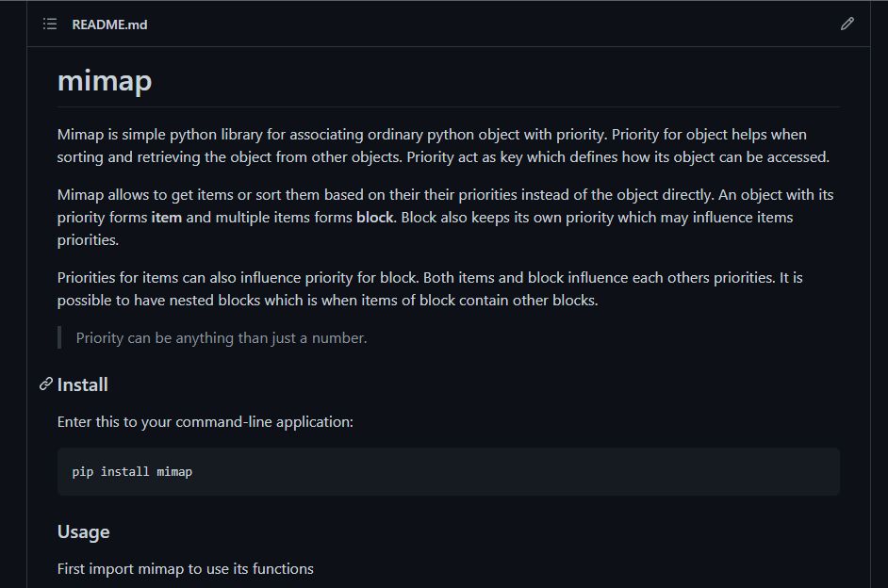
Task: Click the paragraph starting 'Mimap allows to get items'
Action: click(x=445, y=218)
